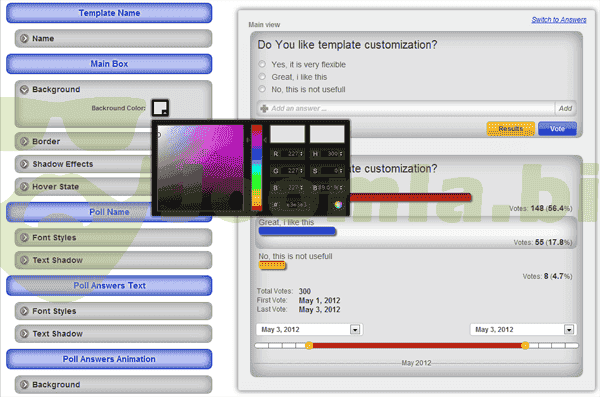Open Poll Name Font Styles arrow icon
The height and width of the screenshot is (397, 600).
coord(24,237)
